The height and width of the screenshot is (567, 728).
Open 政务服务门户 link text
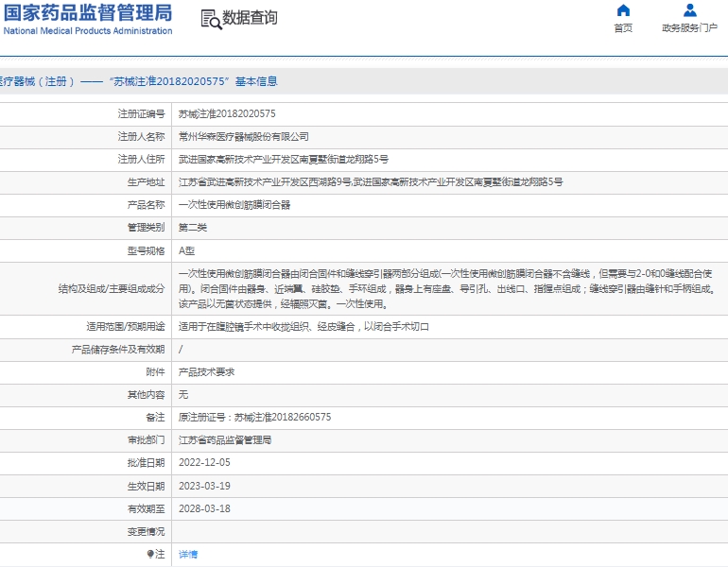coord(690,28)
